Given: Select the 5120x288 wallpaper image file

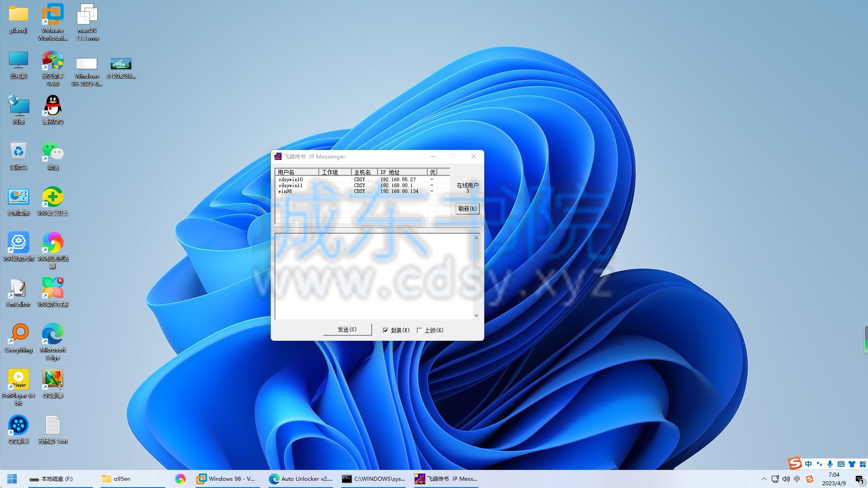Looking at the screenshot, I should pos(121,68).
